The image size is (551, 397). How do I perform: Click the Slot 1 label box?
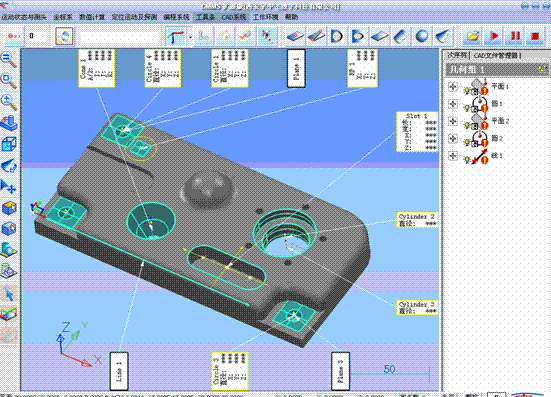pos(417,132)
